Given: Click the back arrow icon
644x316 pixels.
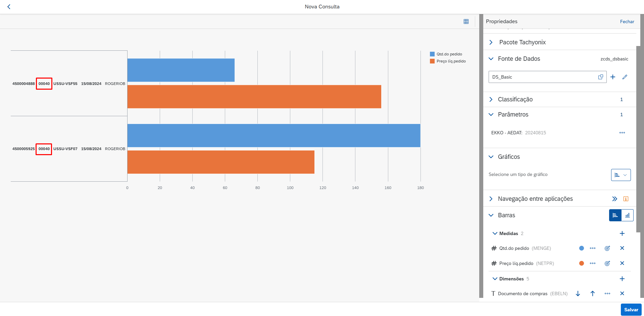Looking at the screenshot, I should [9, 7].
